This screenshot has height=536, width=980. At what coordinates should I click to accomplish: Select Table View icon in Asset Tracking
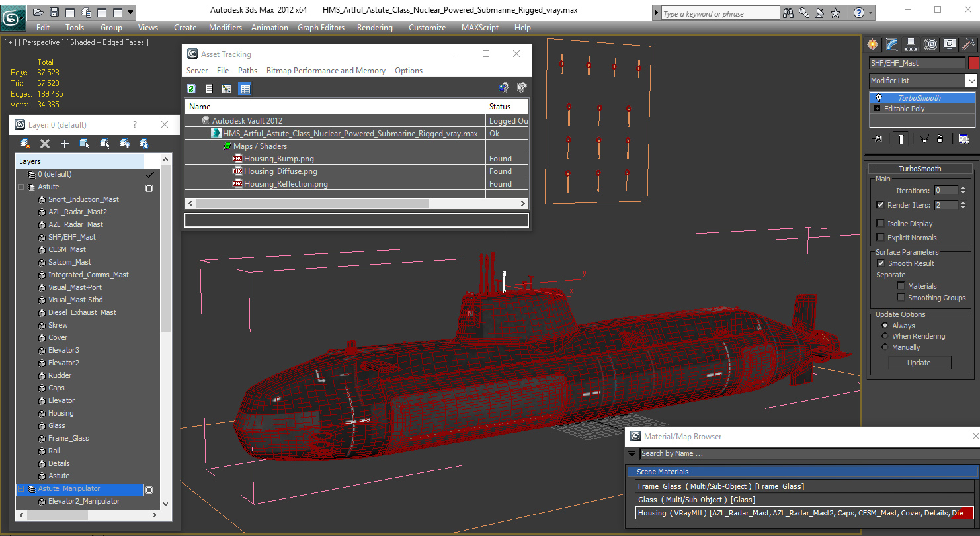(245, 89)
